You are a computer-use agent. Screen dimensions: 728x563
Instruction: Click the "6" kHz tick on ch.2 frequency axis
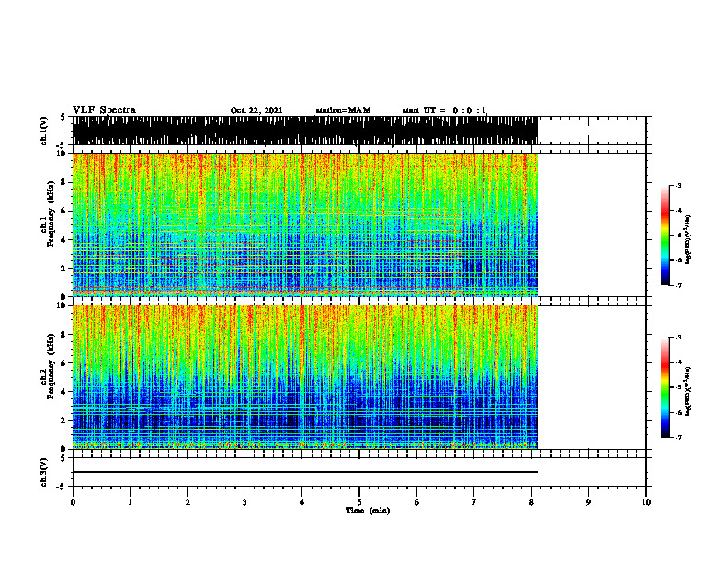point(64,363)
